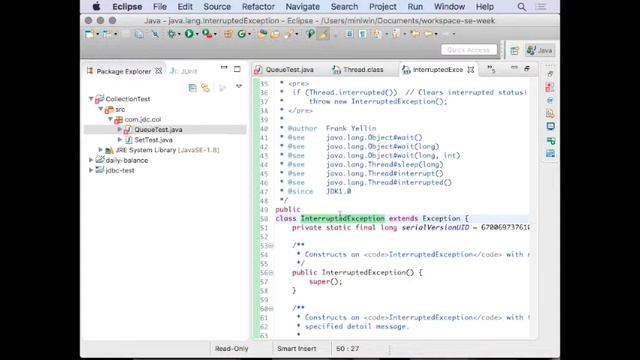Click the restore icon atop the right trim bar
This screenshot has width=640, height=360.
pos(550,74)
